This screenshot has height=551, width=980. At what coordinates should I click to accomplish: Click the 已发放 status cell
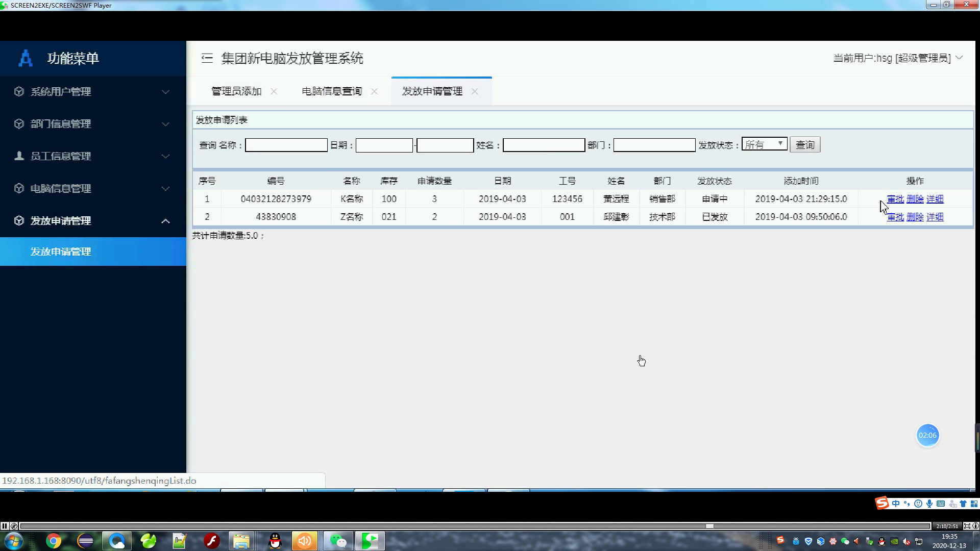[x=715, y=217]
